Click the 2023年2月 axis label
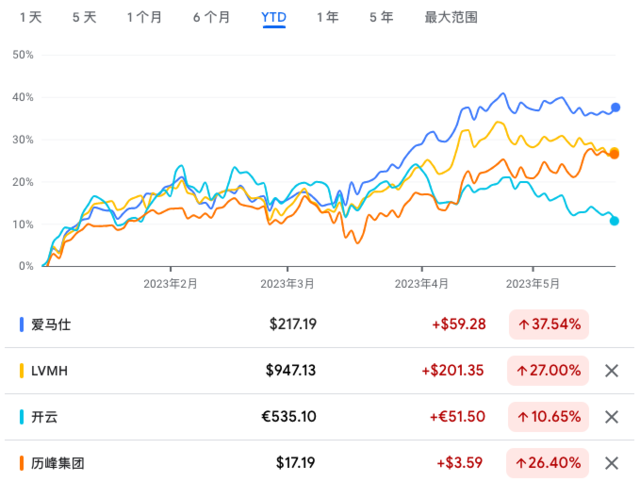Viewport: 640px width, 482px height. click(170, 284)
